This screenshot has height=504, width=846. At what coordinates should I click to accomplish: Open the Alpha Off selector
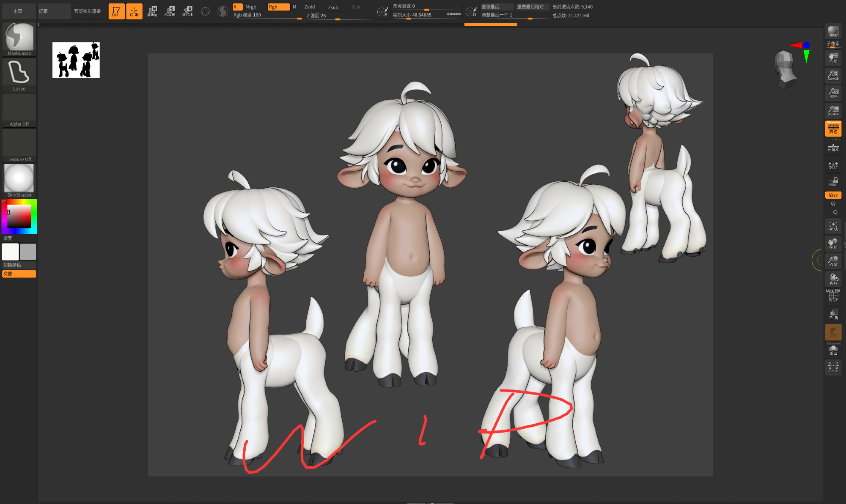coord(19,110)
